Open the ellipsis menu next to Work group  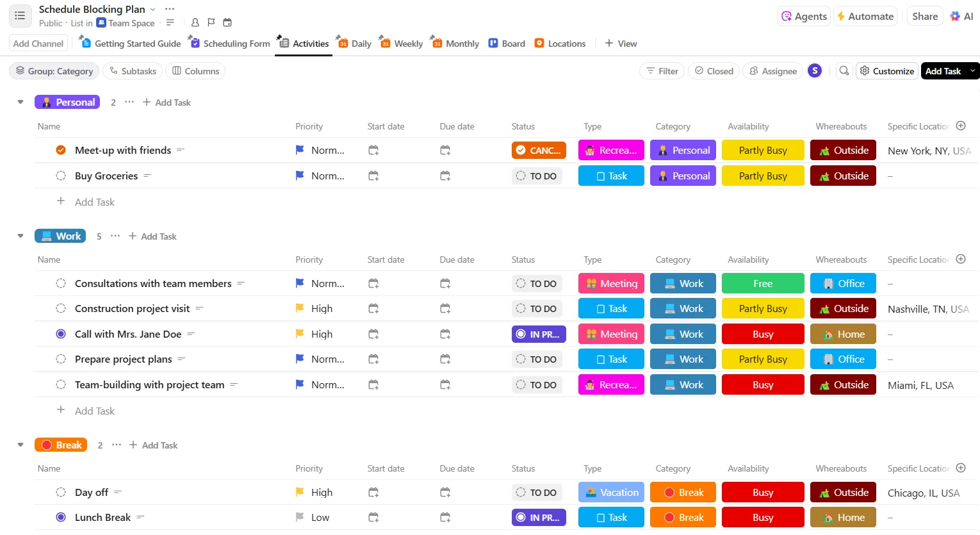115,236
